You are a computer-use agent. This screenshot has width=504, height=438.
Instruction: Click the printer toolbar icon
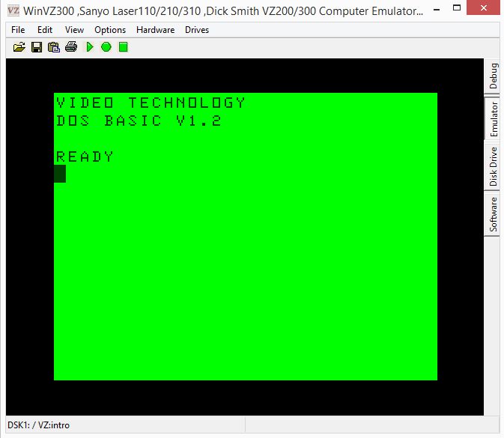click(x=71, y=47)
